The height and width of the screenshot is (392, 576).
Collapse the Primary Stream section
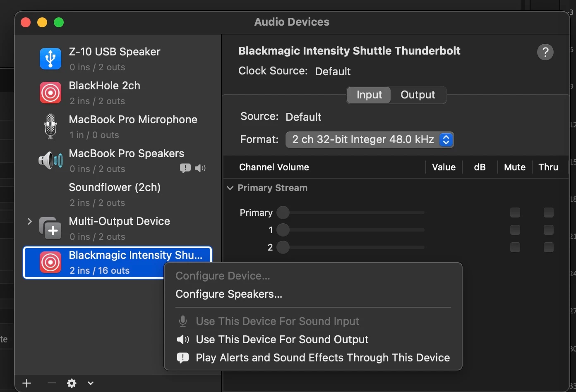pos(230,188)
